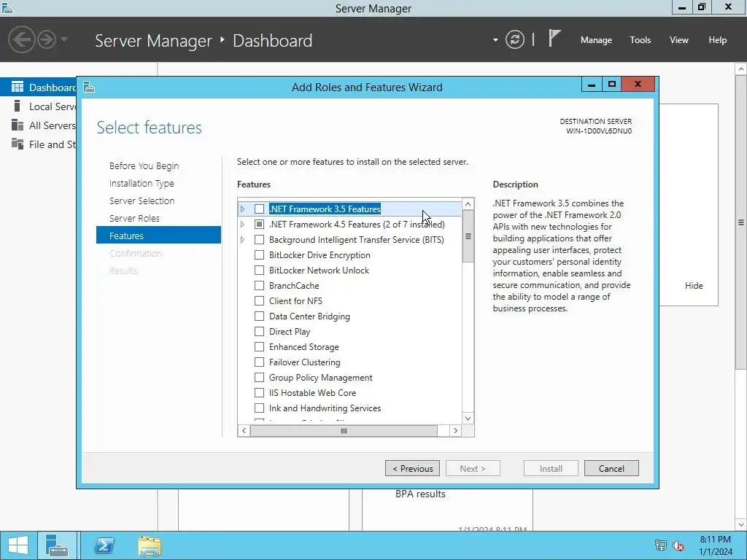Open the Windows Start button
Viewport: 747px width, 560px height.
pos(18,545)
